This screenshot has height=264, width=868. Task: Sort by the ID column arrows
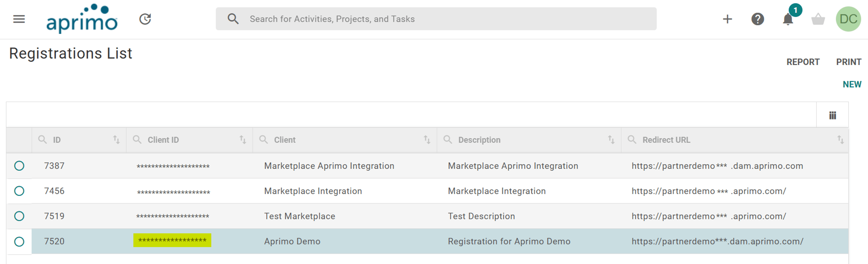point(116,139)
